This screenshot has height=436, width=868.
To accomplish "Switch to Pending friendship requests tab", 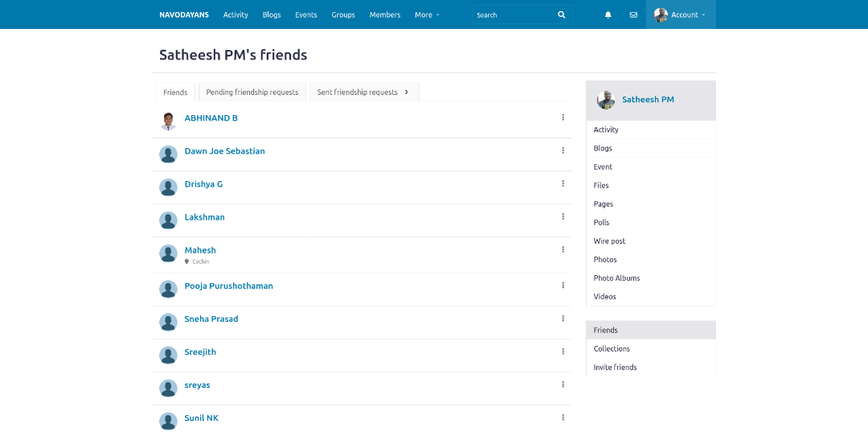I will (252, 93).
